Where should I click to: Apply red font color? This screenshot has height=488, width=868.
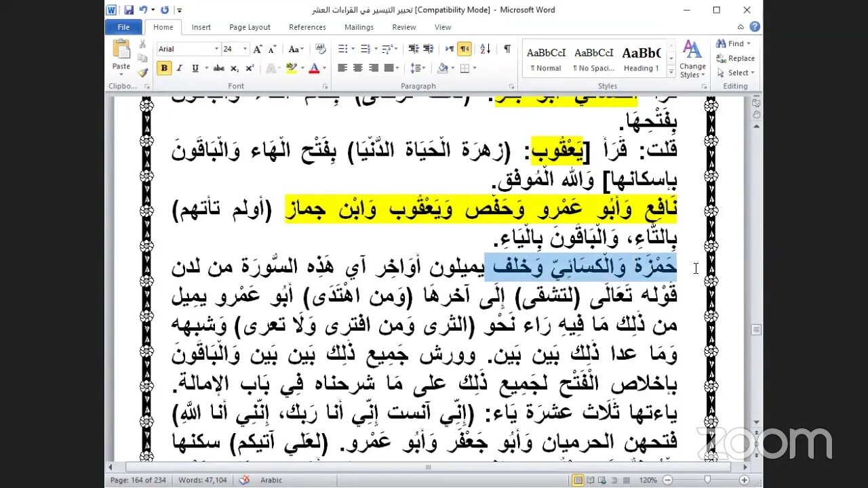313,68
